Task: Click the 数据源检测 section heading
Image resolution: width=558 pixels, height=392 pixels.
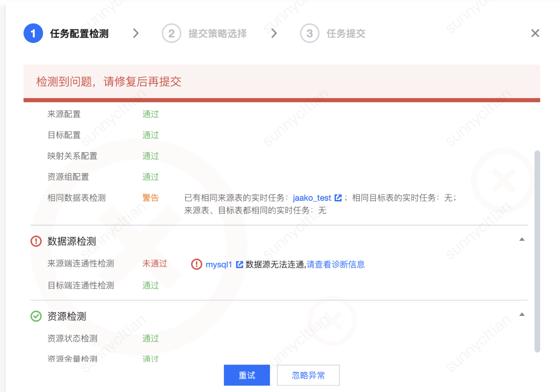Action: pyautogui.click(x=72, y=241)
